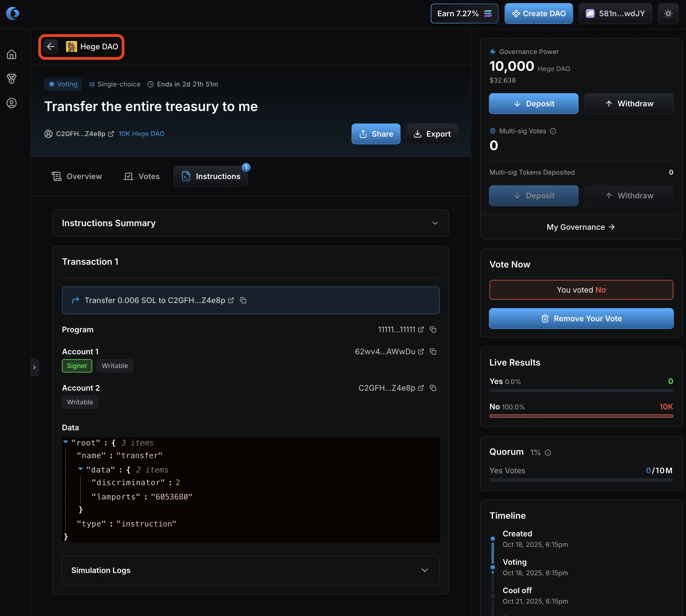The height and width of the screenshot is (616, 686).
Task: Collapse the "data" JSON node triangle
Action: pos(80,469)
